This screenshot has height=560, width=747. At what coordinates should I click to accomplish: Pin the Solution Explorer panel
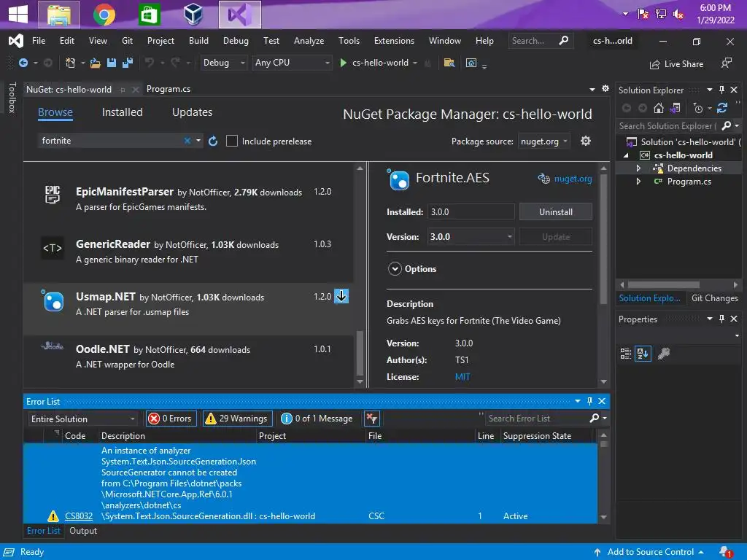721,90
